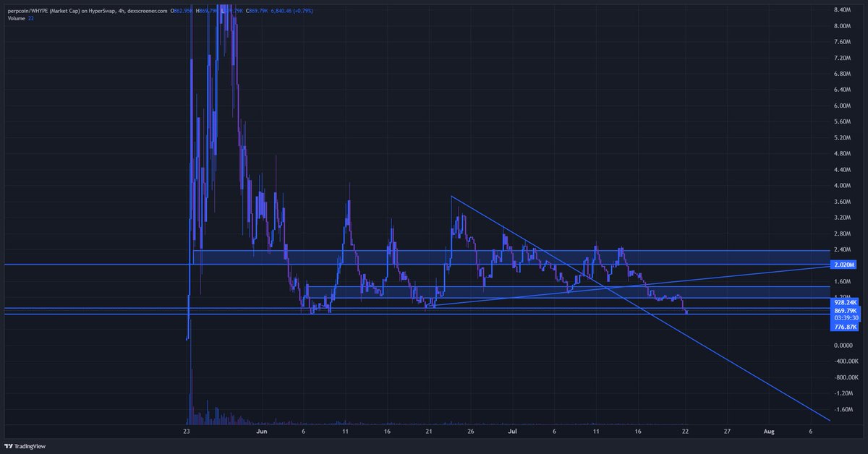Select the ascending trendline drawing
This screenshot has width=868, height=454.
click(629, 287)
